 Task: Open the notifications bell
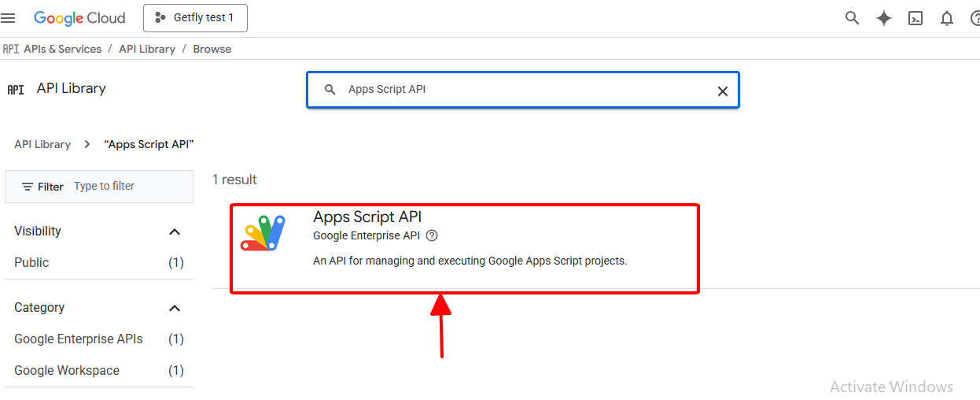point(947,18)
